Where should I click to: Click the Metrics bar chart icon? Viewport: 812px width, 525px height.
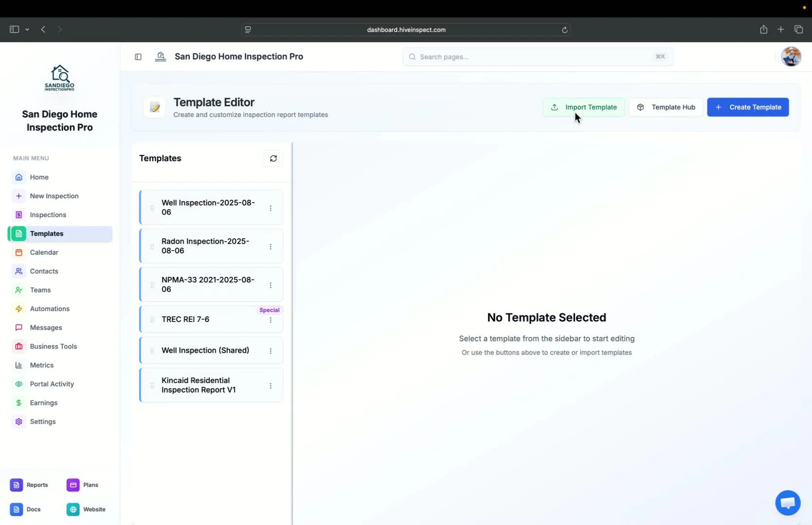point(18,365)
